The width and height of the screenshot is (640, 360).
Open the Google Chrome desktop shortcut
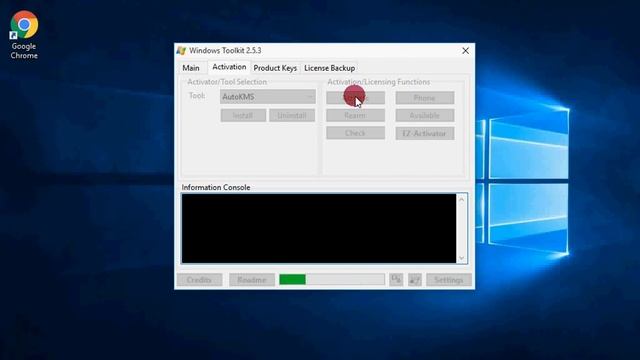[24, 35]
